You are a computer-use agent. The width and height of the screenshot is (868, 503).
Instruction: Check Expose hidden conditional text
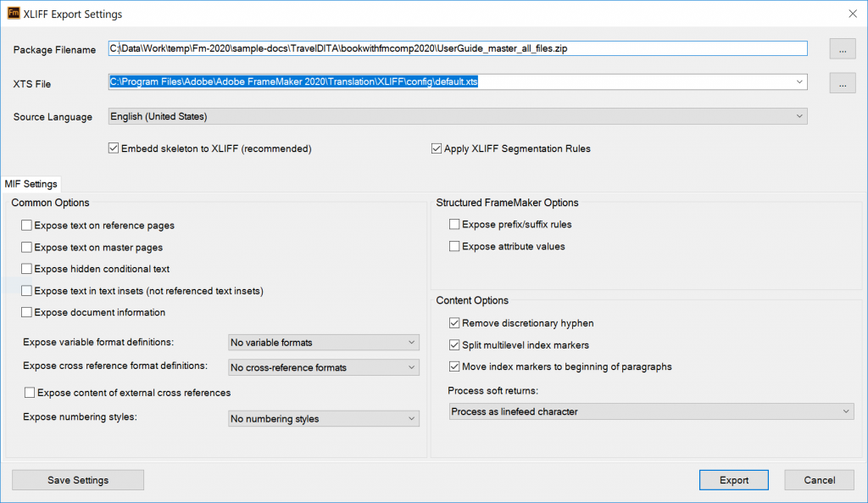[26, 267]
